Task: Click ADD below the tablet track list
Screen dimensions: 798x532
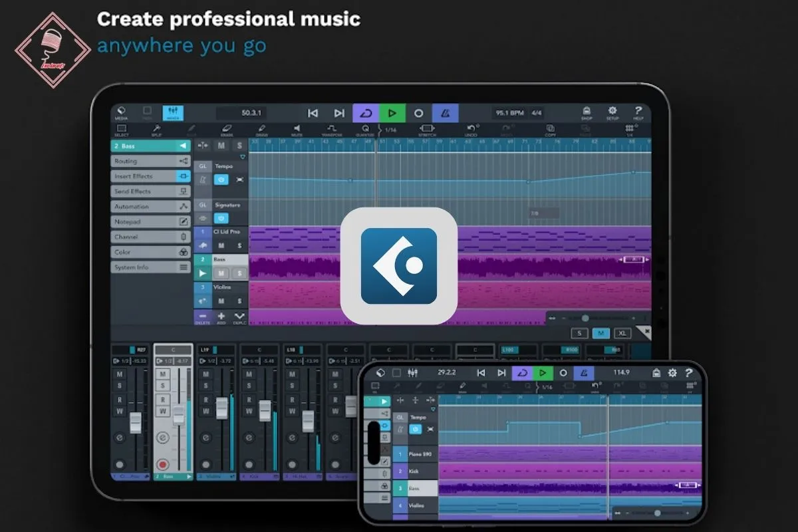Action: [221, 317]
